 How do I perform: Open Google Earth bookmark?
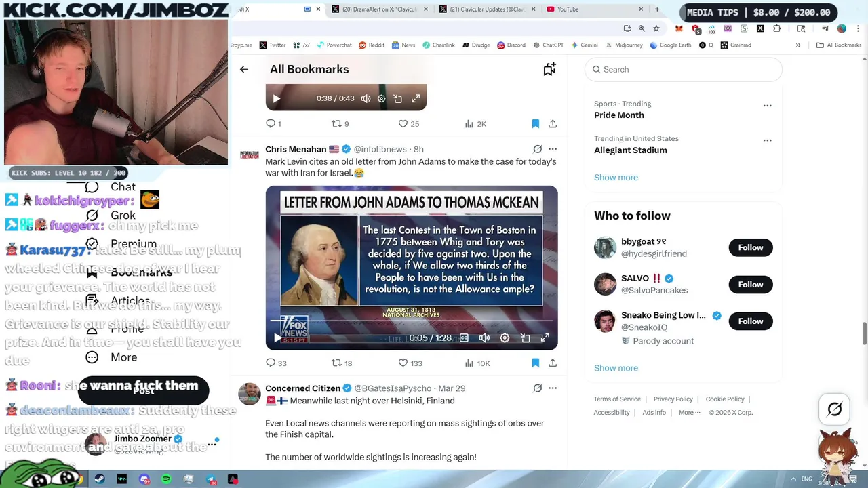(x=670, y=45)
